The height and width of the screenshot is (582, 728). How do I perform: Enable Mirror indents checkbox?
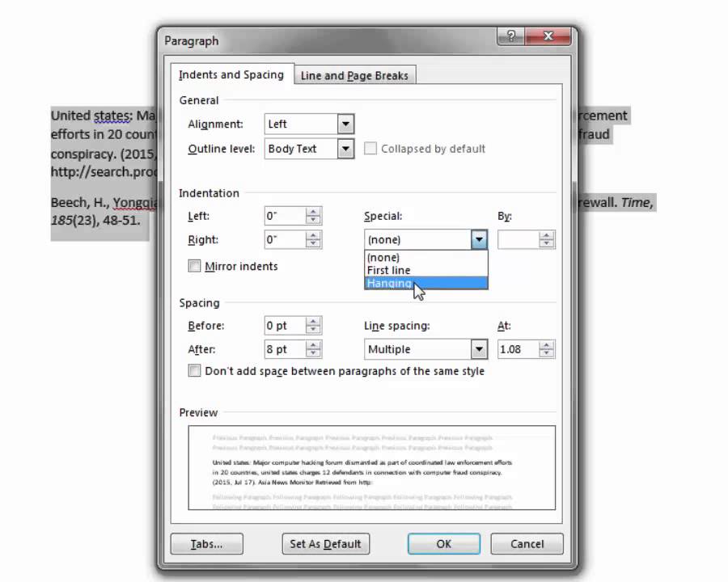[x=194, y=266]
